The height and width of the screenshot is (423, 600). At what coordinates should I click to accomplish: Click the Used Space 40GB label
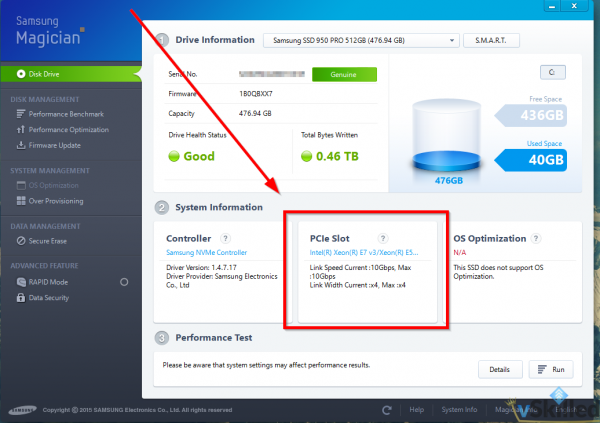[530, 160]
